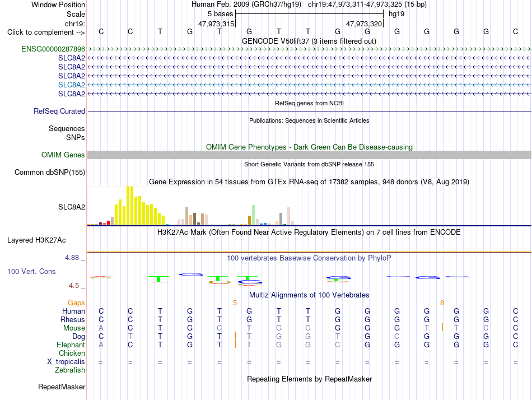Select the Rhesus alignment row label

(73, 319)
